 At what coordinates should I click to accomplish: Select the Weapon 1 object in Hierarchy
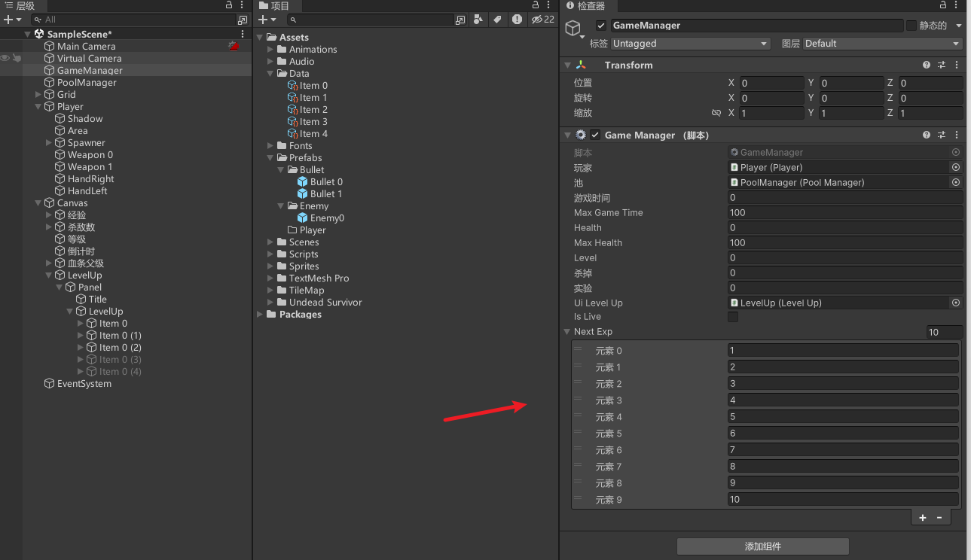(x=90, y=167)
